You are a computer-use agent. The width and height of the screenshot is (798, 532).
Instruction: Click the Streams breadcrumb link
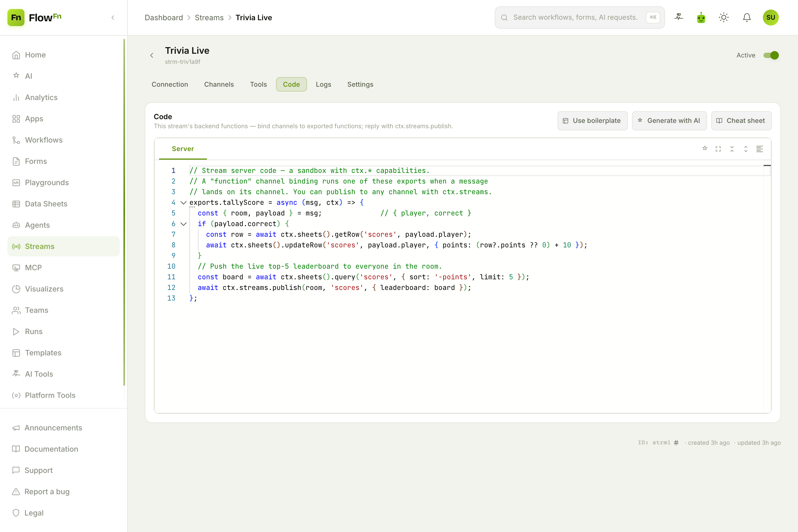tap(209, 17)
